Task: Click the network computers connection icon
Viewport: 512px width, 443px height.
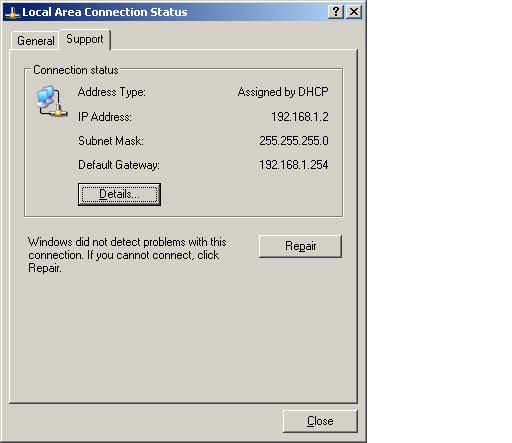Action: [x=51, y=101]
